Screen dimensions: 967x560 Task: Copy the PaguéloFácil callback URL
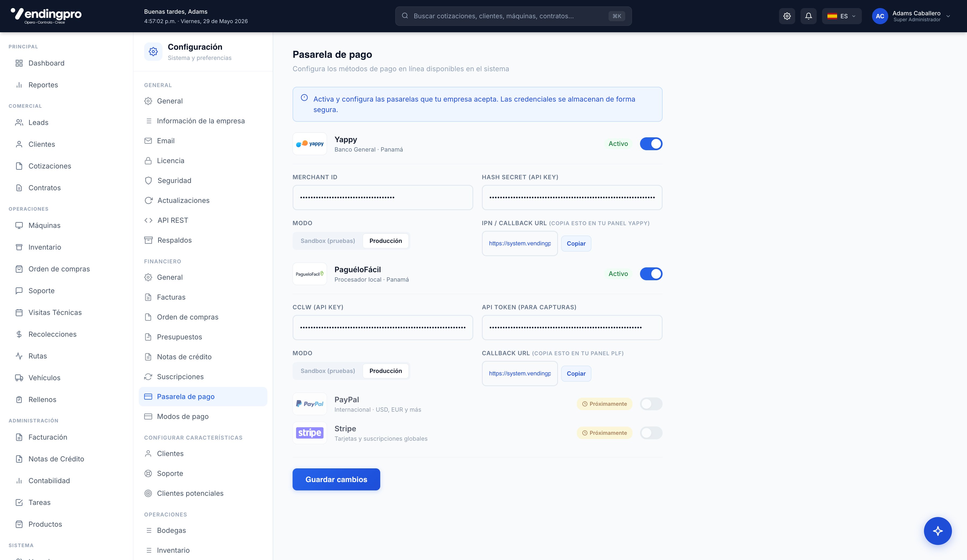point(576,374)
